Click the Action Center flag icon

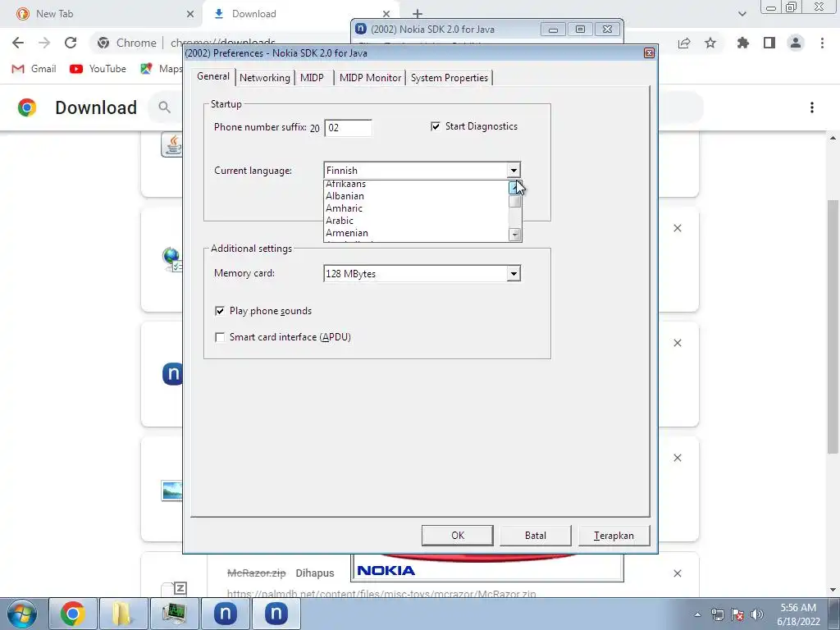click(x=737, y=614)
